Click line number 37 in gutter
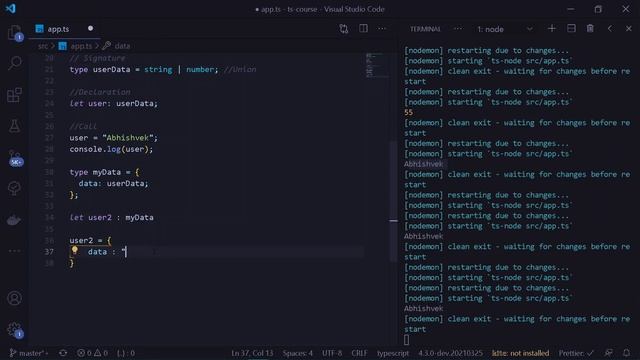640x360 pixels. [49, 252]
